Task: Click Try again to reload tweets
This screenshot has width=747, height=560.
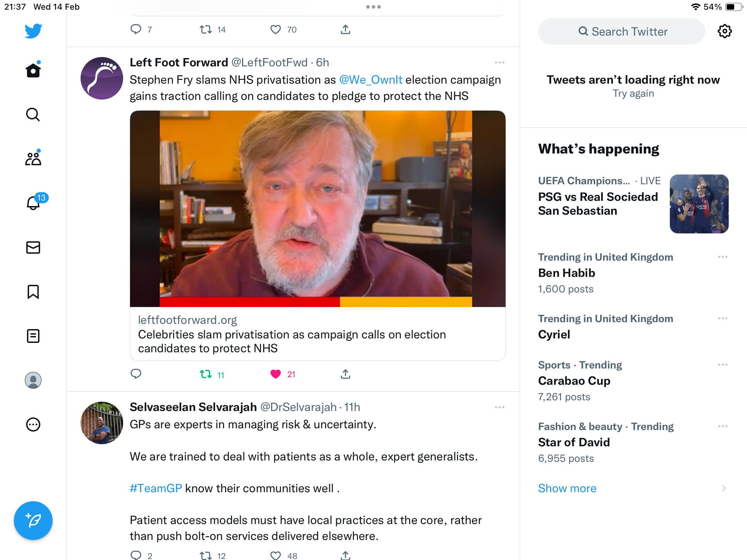Action: pyautogui.click(x=633, y=93)
